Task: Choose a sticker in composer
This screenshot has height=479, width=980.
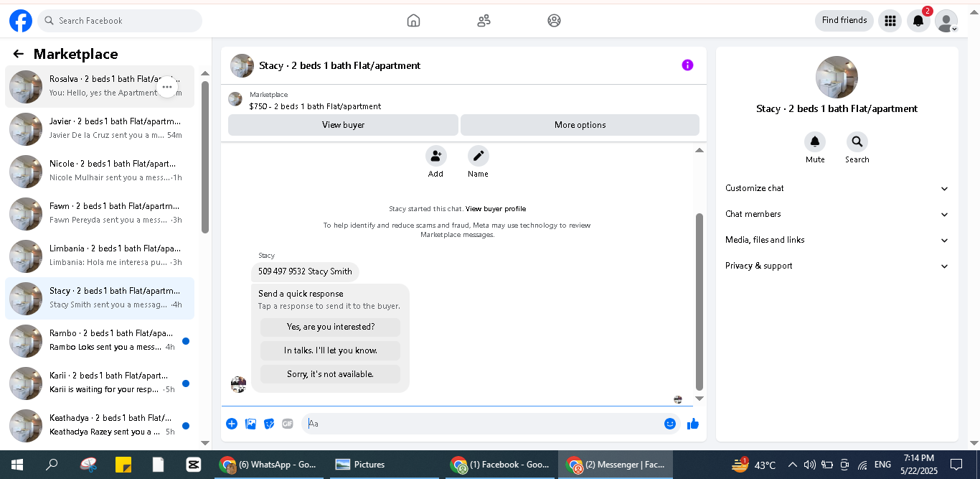Action: (x=269, y=424)
